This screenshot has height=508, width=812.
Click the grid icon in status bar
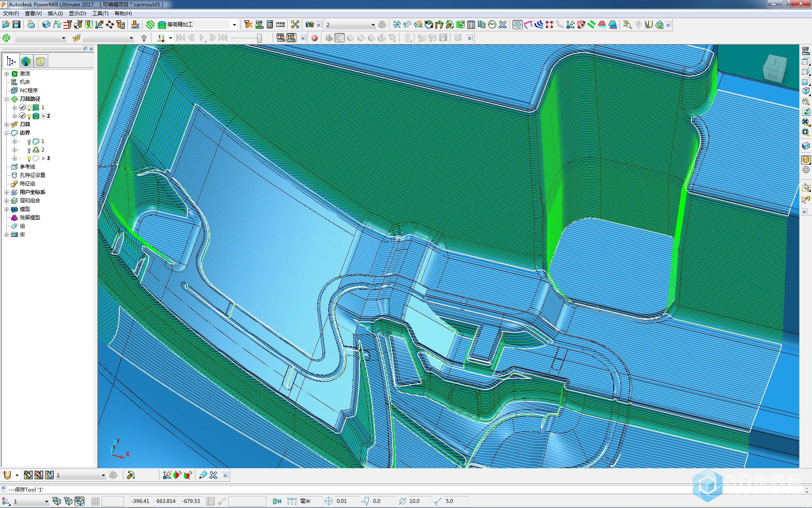[x=95, y=501]
